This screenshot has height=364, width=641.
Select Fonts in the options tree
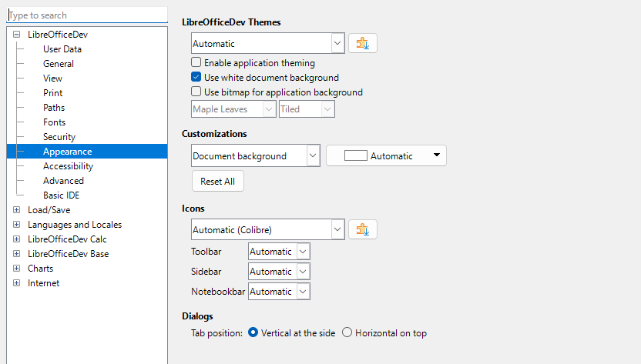coord(55,122)
